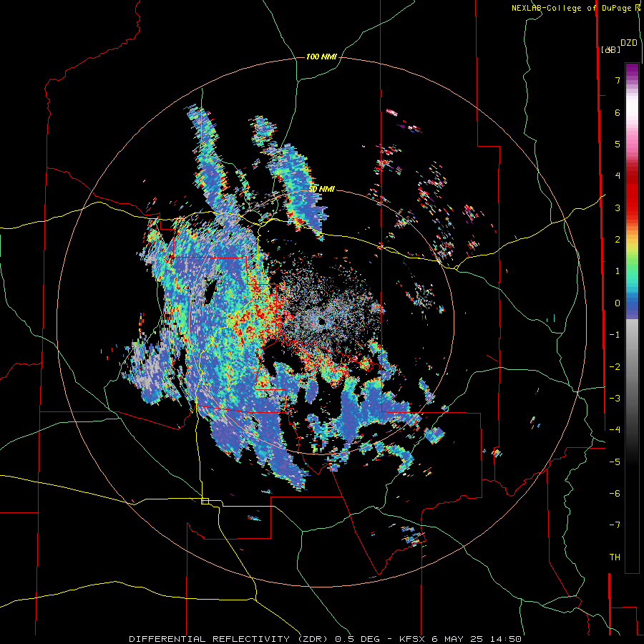Click the DIFFERENTIAL REFLECTIVITY (ZDR) caption text
This screenshot has height=644, width=644.
coord(227,639)
